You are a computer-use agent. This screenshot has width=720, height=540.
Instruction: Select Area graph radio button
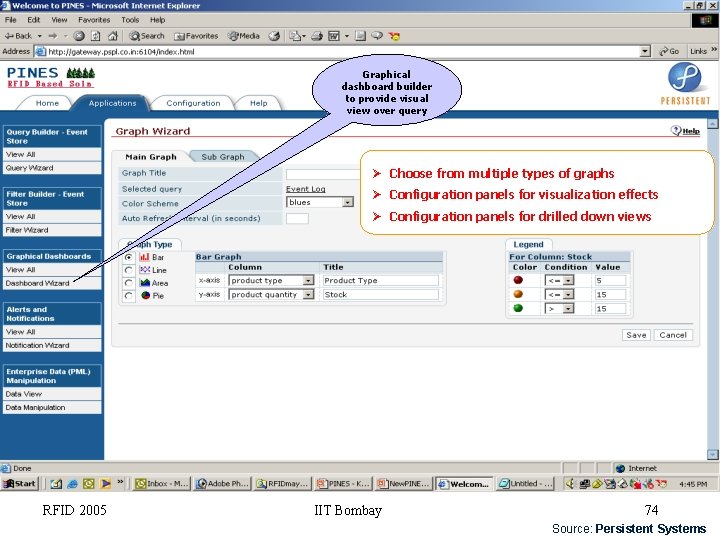click(x=129, y=283)
